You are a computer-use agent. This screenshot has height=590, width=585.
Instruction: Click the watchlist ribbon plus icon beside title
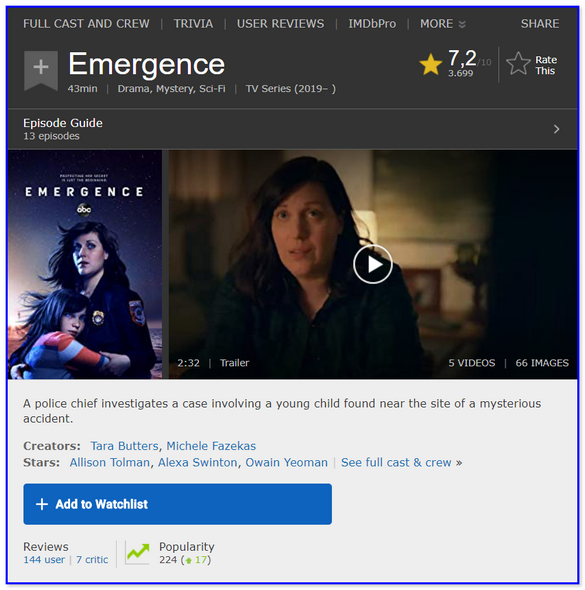[x=41, y=70]
